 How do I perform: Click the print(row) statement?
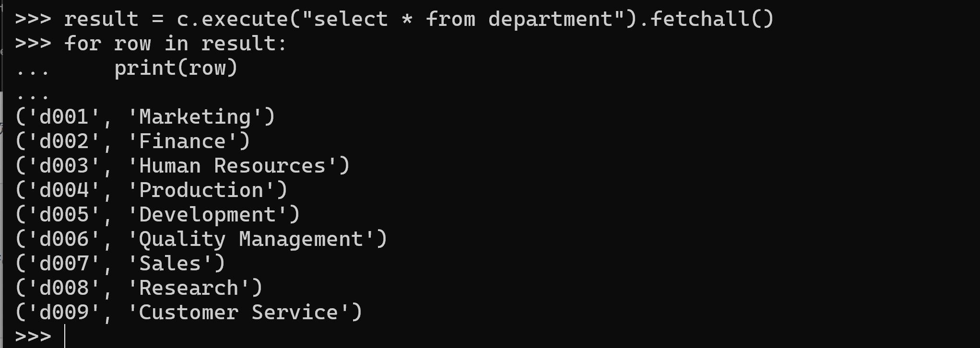coord(176,68)
